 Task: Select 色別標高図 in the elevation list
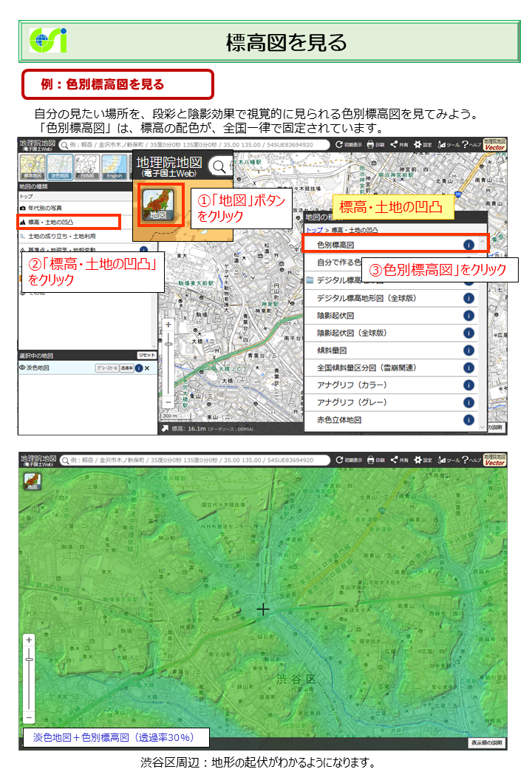pyautogui.click(x=395, y=244)
